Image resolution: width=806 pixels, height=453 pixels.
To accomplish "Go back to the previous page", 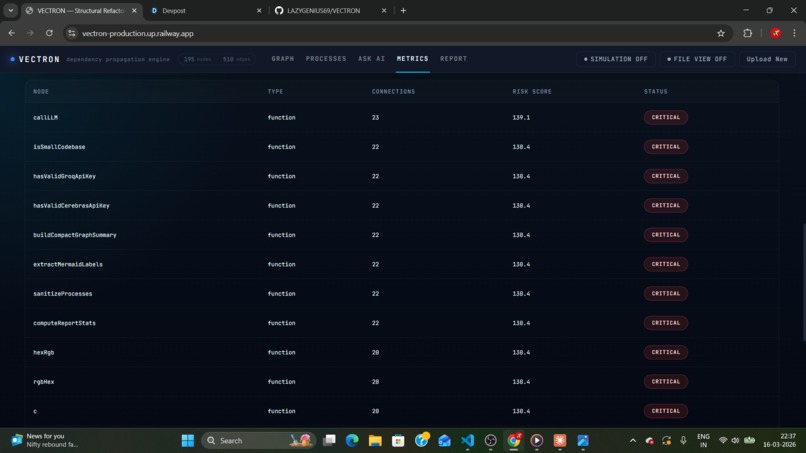I will (x=12, y=33).
